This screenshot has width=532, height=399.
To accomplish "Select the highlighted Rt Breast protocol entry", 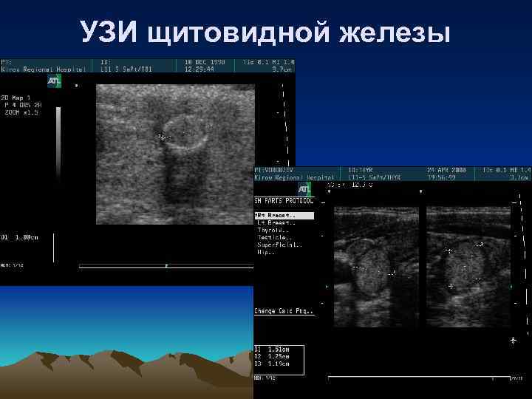I will tap(284, 216).
